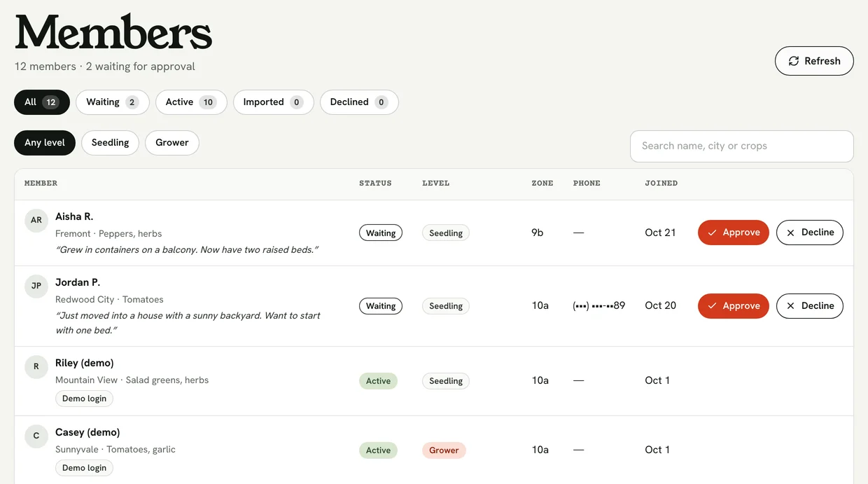Click the Level column header
The height and width of the screenshot is (484, 868).
point(436,184)
